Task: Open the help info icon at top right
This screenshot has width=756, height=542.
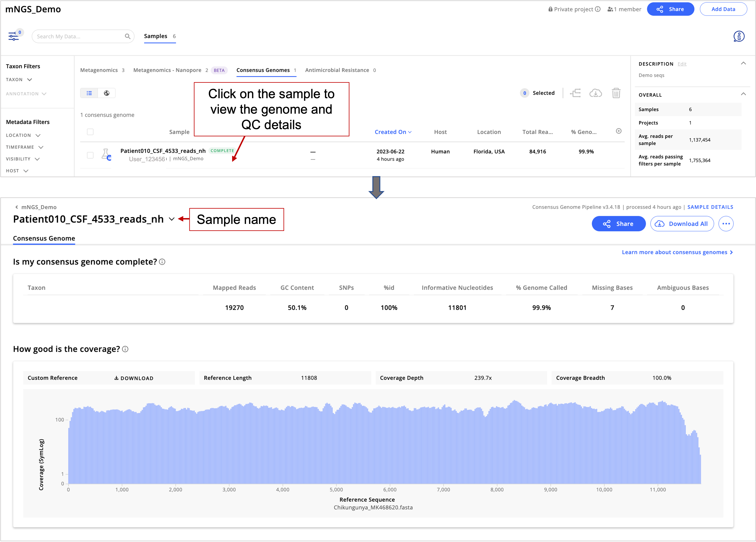Action: (739, 36)
